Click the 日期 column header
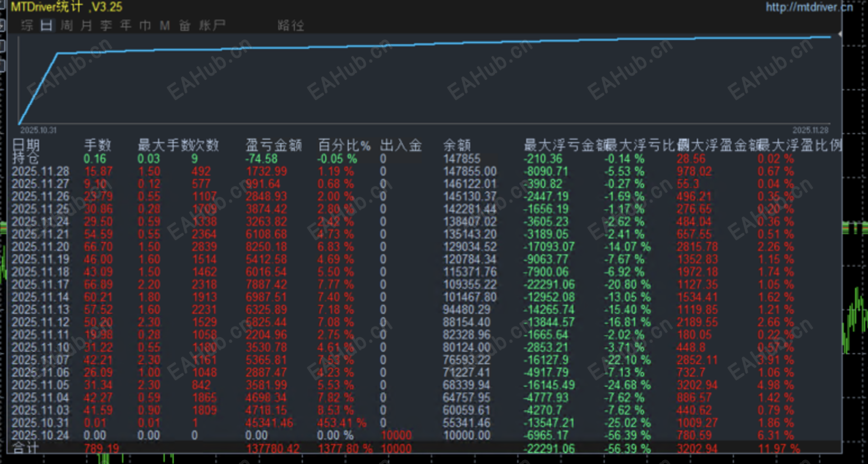 [26, 145]
